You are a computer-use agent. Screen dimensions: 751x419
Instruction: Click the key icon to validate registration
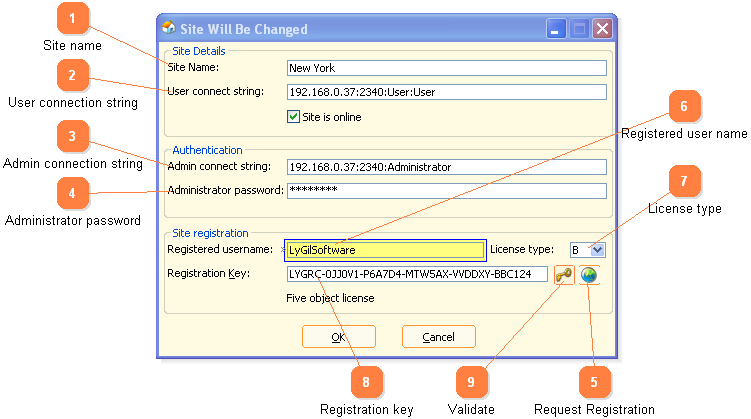tap(564, 275)
